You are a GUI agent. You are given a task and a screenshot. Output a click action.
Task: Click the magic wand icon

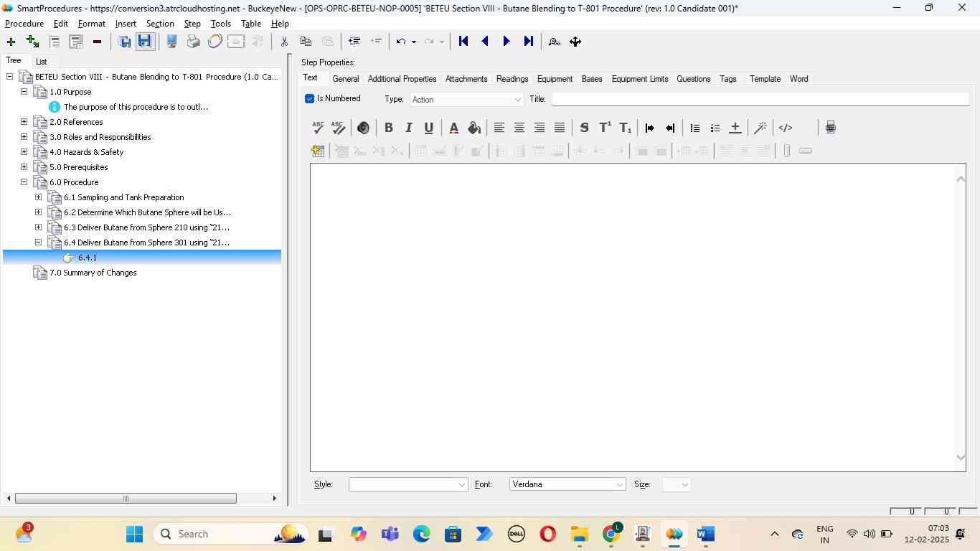(x=760, y=128)
